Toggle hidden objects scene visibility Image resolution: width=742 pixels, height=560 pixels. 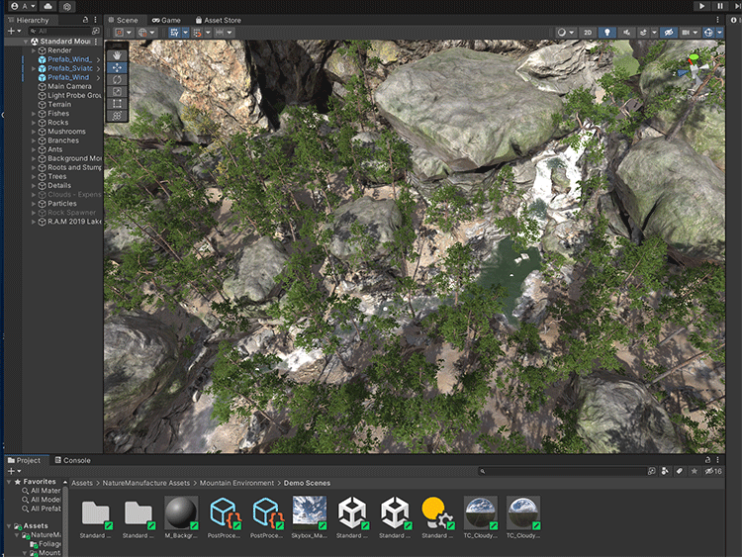(670, 33)
